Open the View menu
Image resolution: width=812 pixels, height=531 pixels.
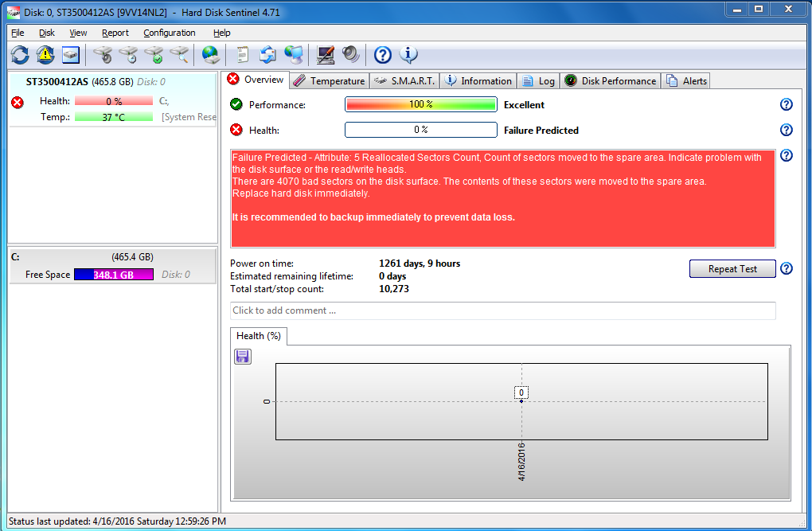tap(78, 33)
